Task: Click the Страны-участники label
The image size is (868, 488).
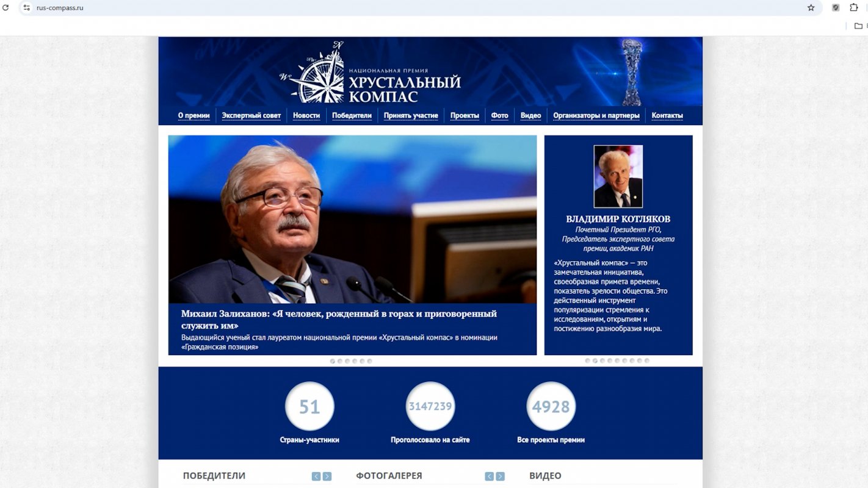Action: 309,440
